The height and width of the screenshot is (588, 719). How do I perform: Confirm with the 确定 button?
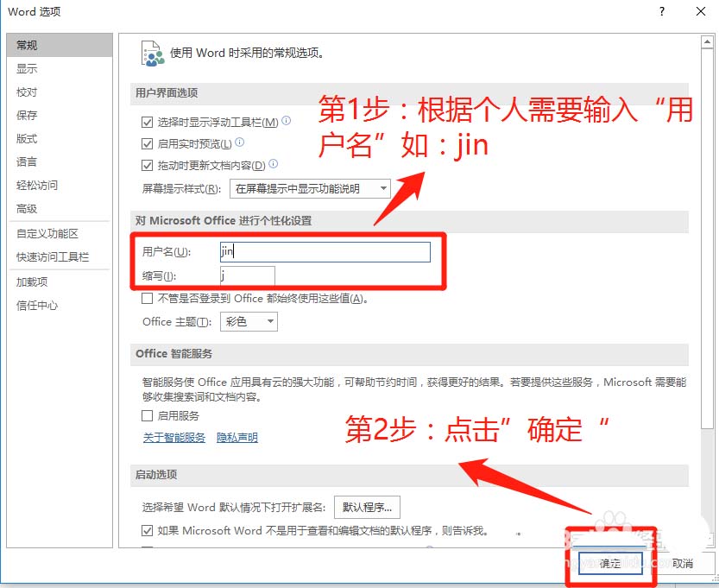tap(610, 563)
